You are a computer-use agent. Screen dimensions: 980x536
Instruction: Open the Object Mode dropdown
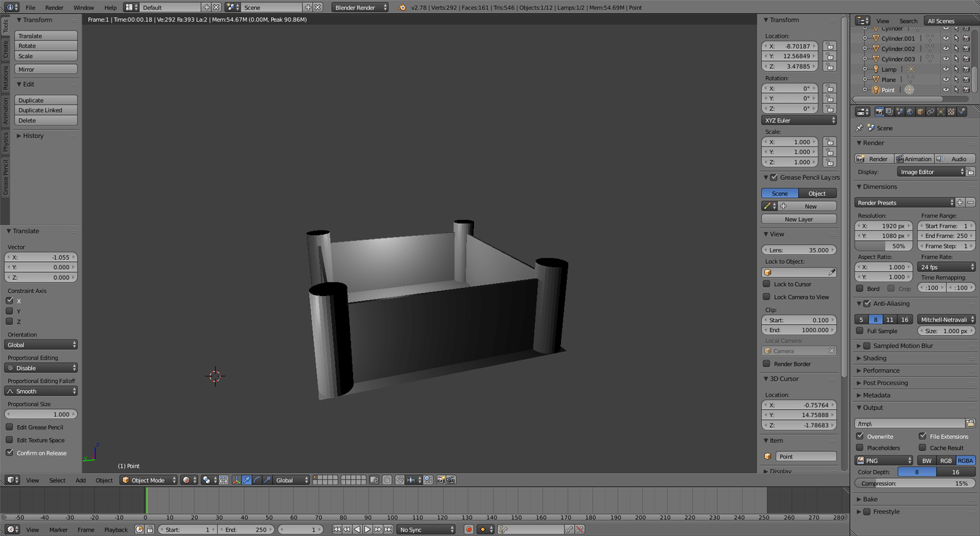pos(149,480)
